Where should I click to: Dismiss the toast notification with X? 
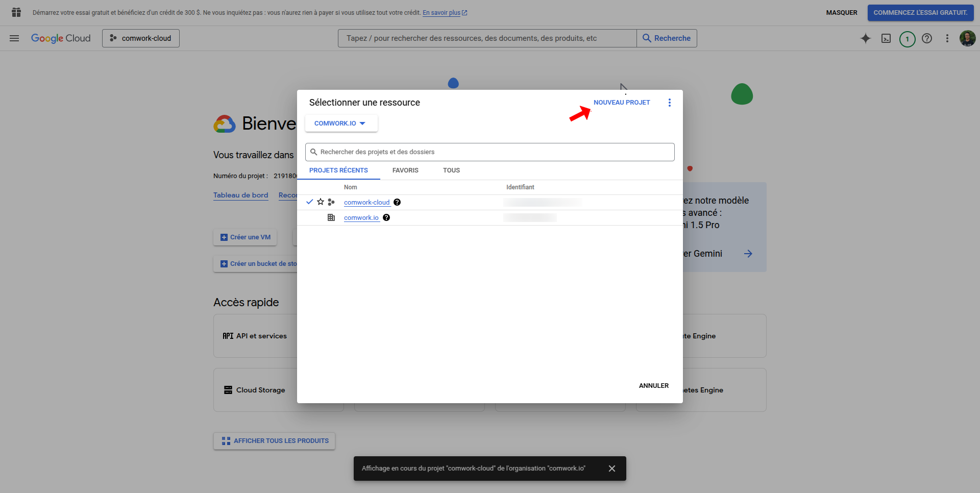pos(612,469)
